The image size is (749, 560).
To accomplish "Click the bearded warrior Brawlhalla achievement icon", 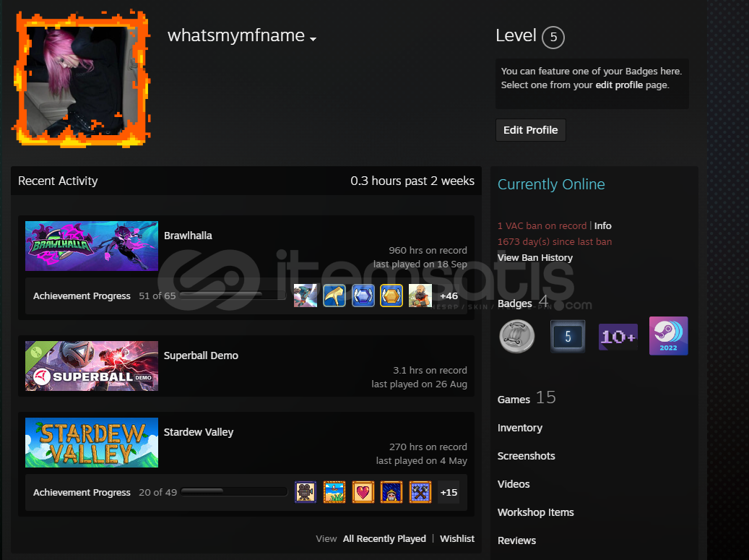I will point(420,296).
